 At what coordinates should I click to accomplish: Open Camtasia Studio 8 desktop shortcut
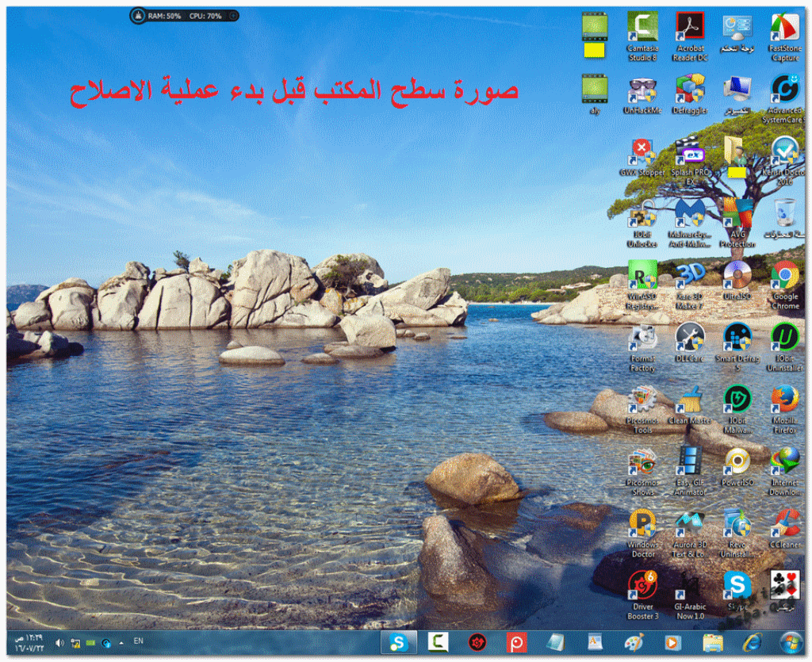642,28
